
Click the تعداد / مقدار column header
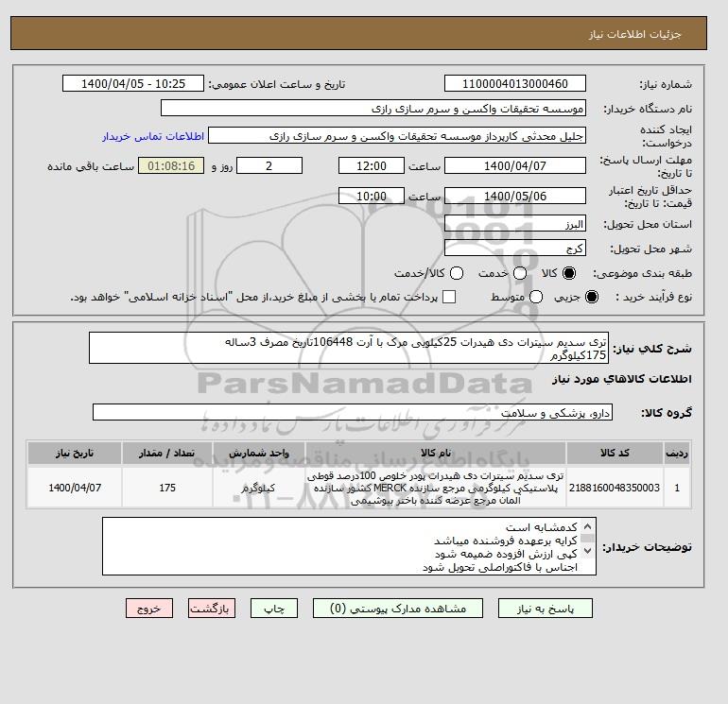pyautogui.click(x=167, y=453)
